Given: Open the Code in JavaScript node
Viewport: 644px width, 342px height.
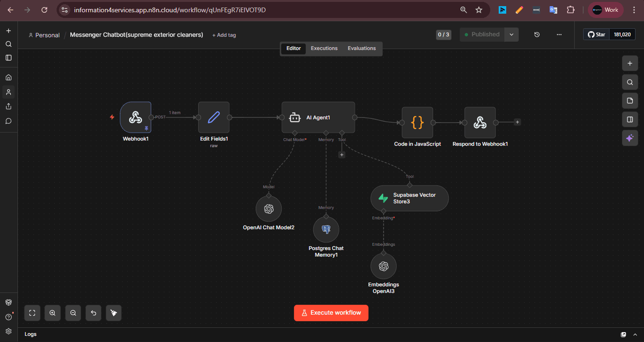Looking at the screenshot, I should [x=418, y=123].
